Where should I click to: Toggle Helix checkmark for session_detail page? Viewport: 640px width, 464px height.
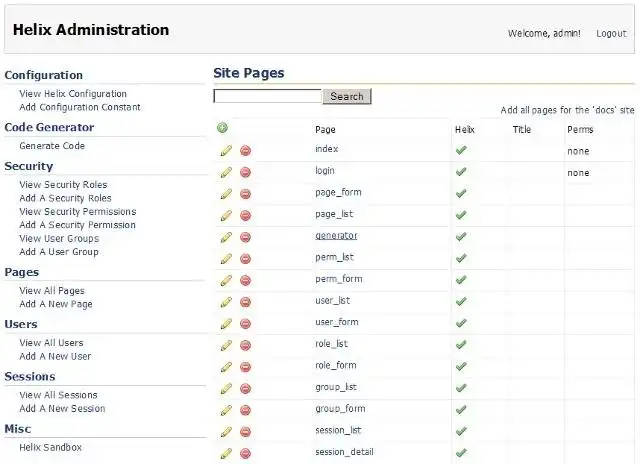tap(461, 453)
